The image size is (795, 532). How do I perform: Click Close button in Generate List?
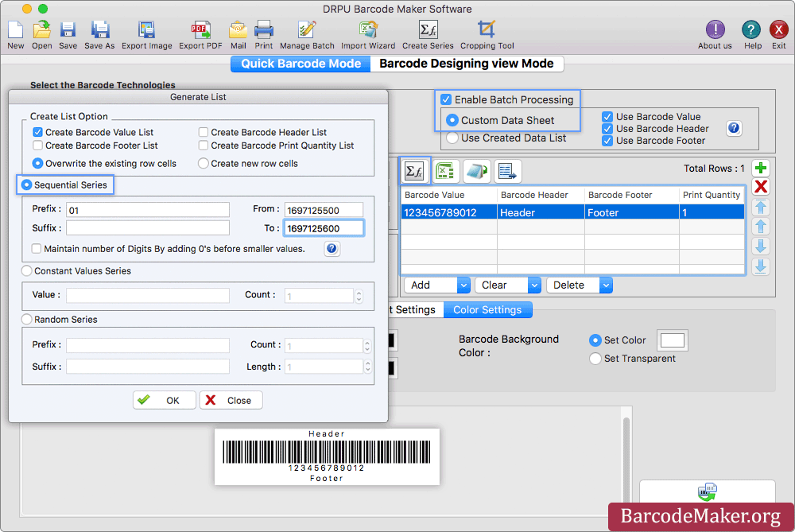231,400
